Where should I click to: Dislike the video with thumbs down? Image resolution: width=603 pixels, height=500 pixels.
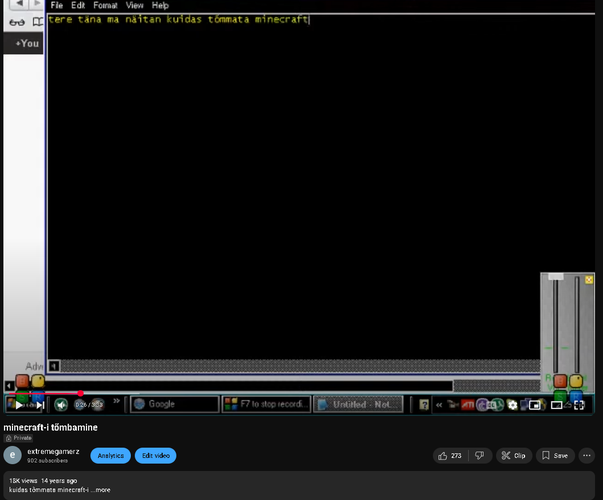(x=480, y=456)
